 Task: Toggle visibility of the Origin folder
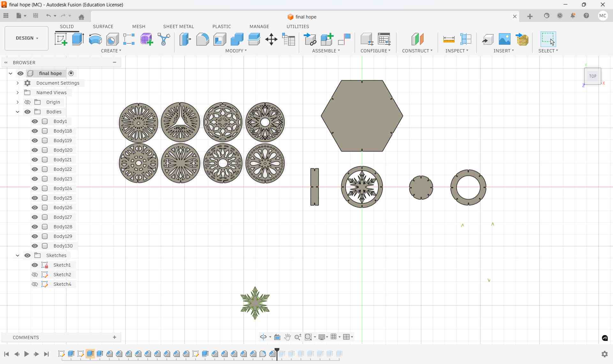point(27,102)
